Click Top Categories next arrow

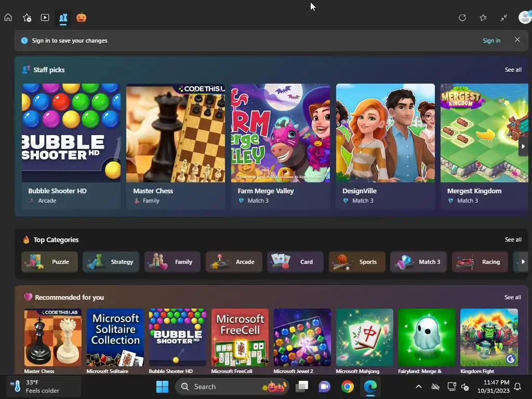(x=523, y=262)
